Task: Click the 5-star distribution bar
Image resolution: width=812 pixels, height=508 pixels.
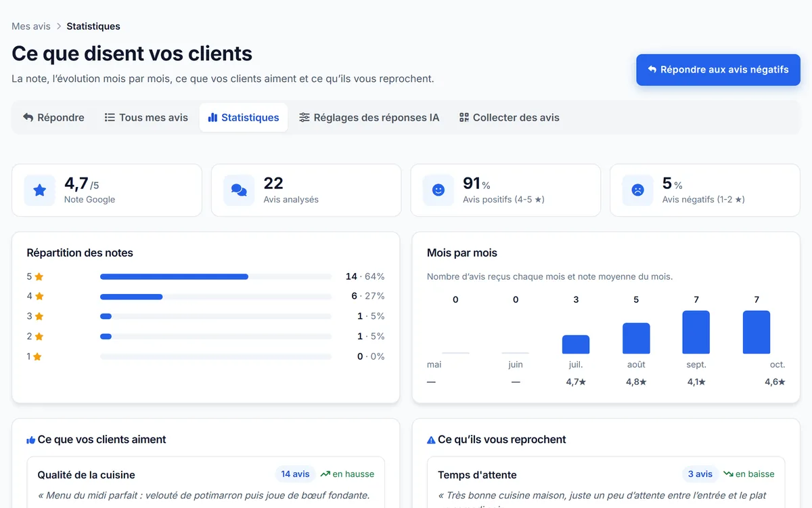Action: coord(216,276)
